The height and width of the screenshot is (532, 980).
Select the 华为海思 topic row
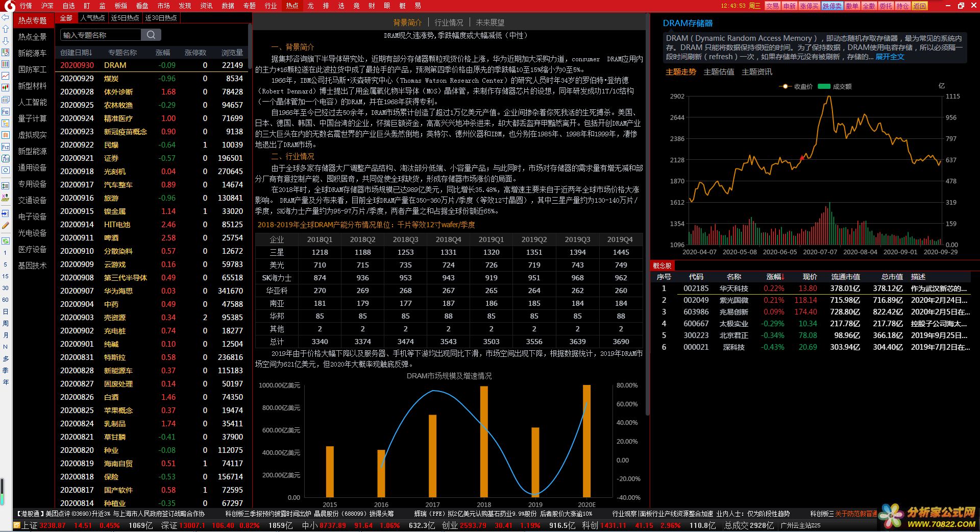coord(152,291)
